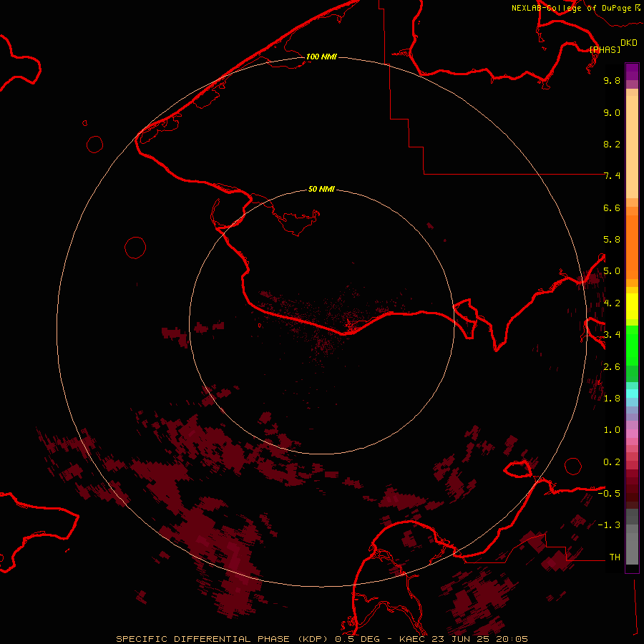Click the Specific Differential Phase KAEC caption
644x644 pixels.
[322, 639]
